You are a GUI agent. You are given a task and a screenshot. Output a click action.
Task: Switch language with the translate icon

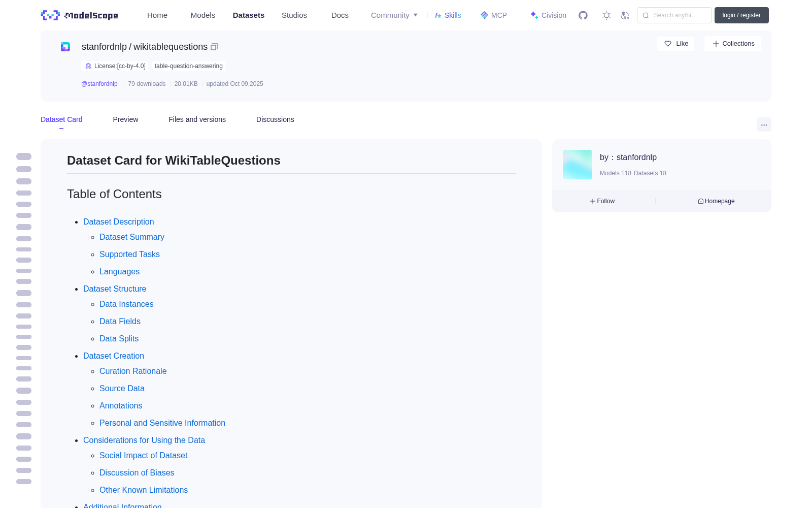pyautogui.click(x=625, y=15)
